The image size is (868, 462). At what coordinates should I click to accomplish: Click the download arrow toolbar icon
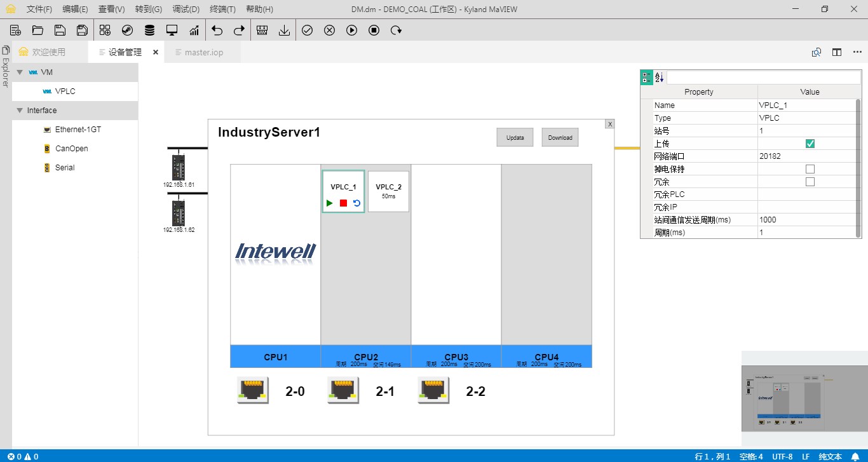(284, 31)
